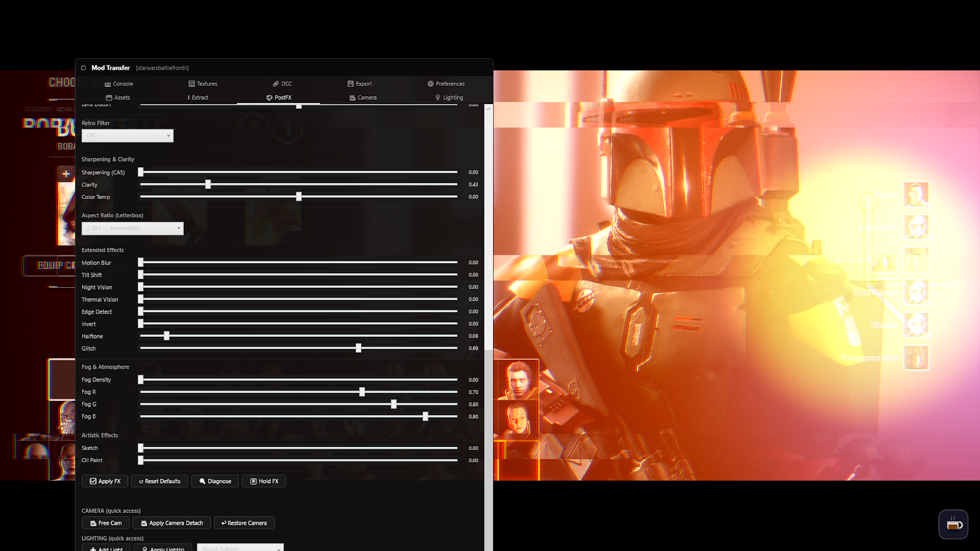Adjust the Glitch intensity slider
980x551 pixels.
(x=358, y=348)
